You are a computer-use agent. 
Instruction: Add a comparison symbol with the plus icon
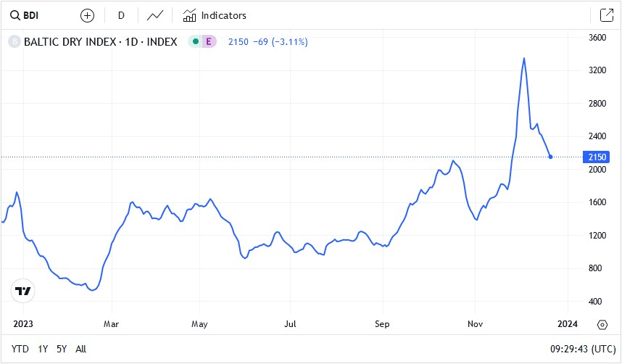tap(87, 15)
